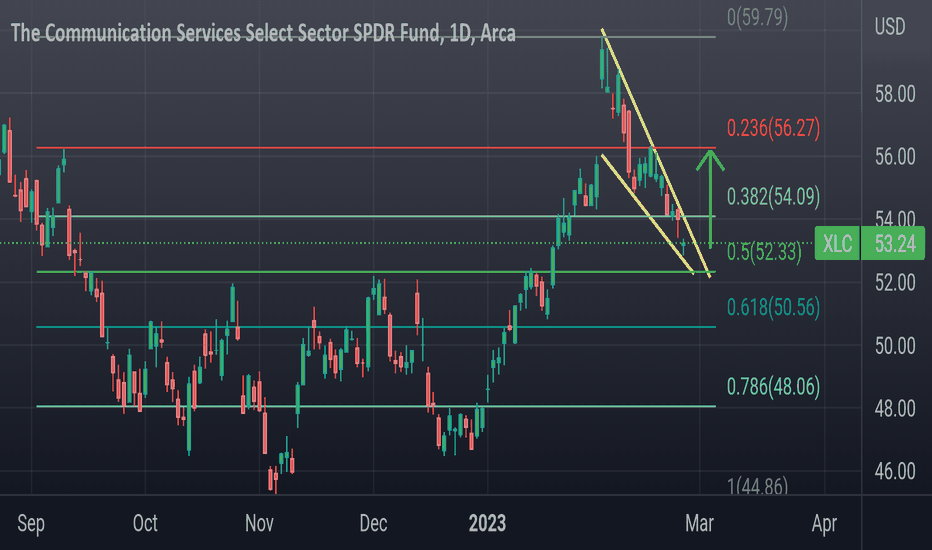
Task: Click the Apr label on time axis
Action: pos(824,524)
